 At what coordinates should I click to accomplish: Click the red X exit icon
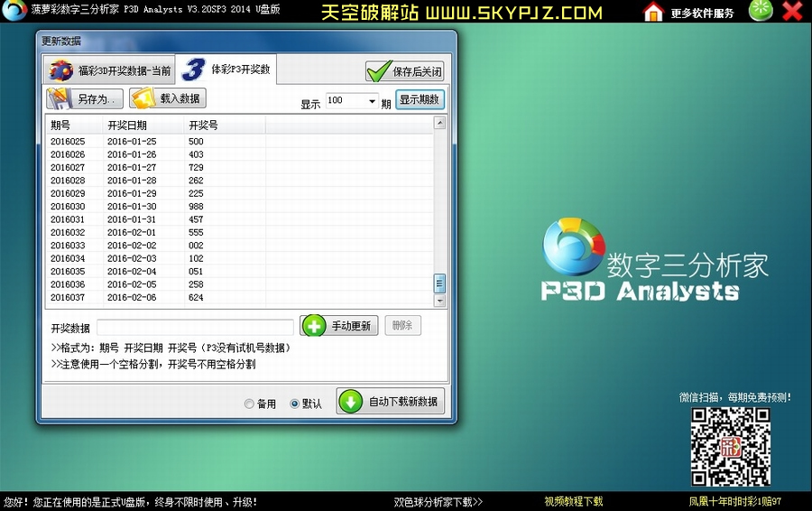click(792, 11)
